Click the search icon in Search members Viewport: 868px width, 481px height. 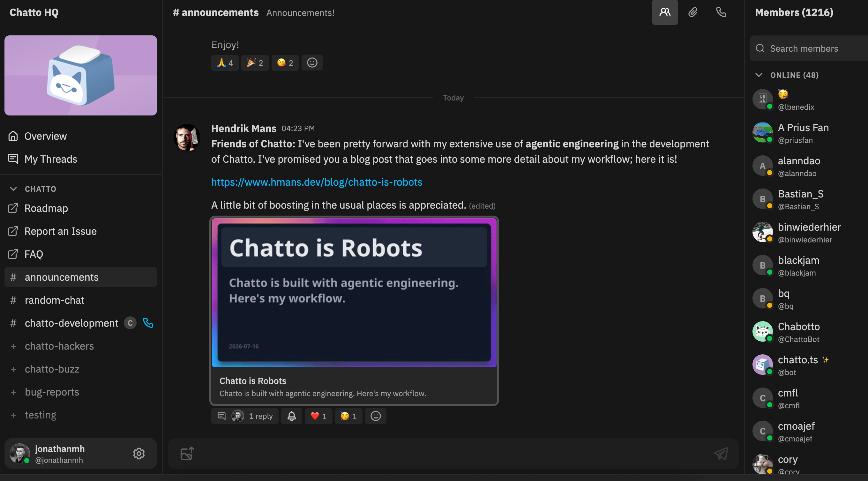point(760,48)
